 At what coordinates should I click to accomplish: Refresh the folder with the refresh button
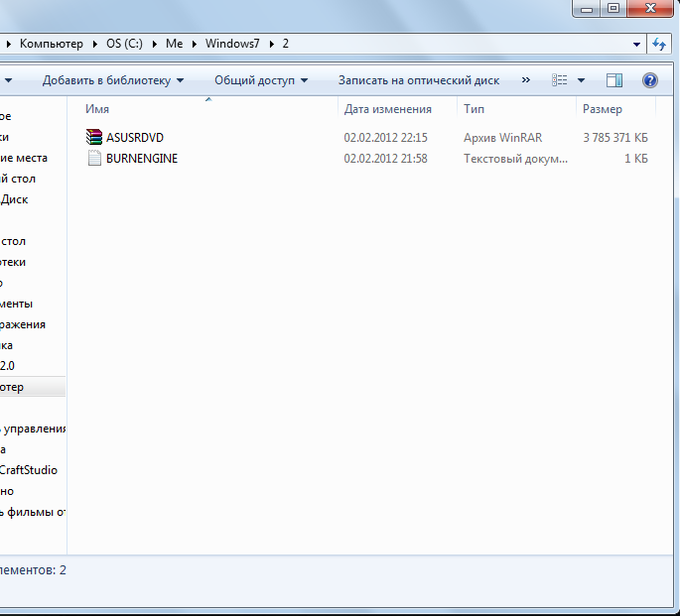[x=659, y=45]
